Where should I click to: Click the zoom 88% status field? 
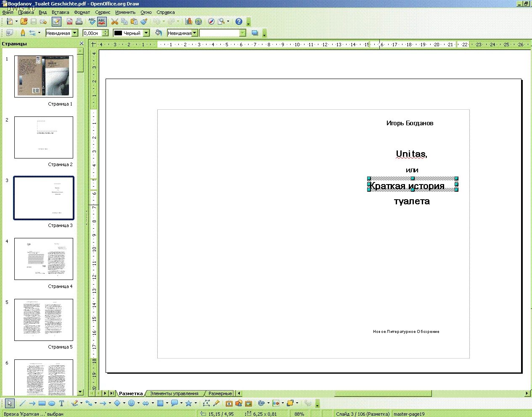[299, 414]
